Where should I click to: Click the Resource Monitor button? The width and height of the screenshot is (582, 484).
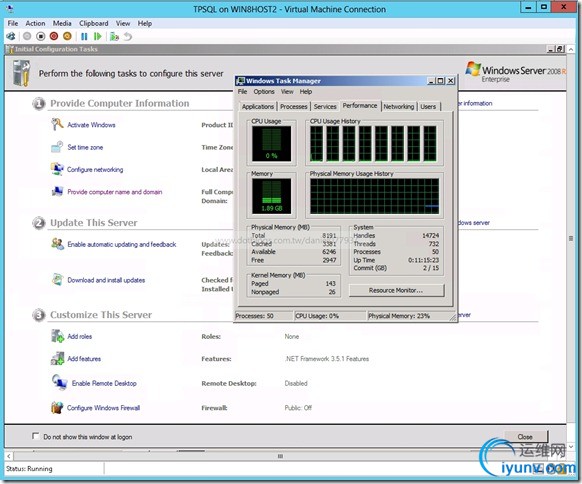point(396,290)
